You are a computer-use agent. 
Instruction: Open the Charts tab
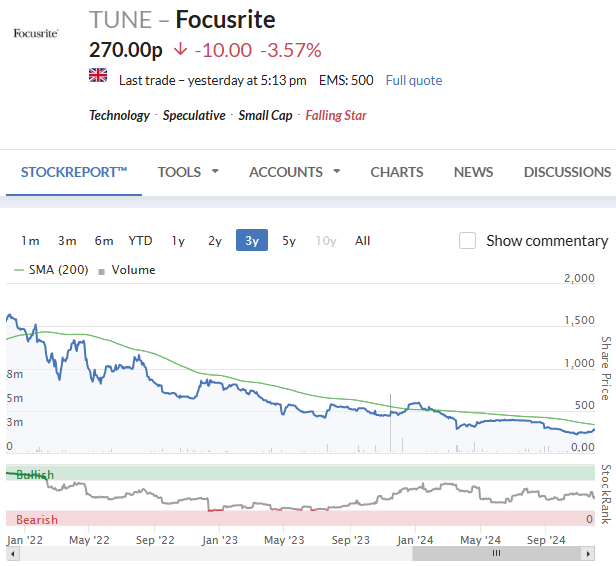pyautogui.click(x=397, y=172)
